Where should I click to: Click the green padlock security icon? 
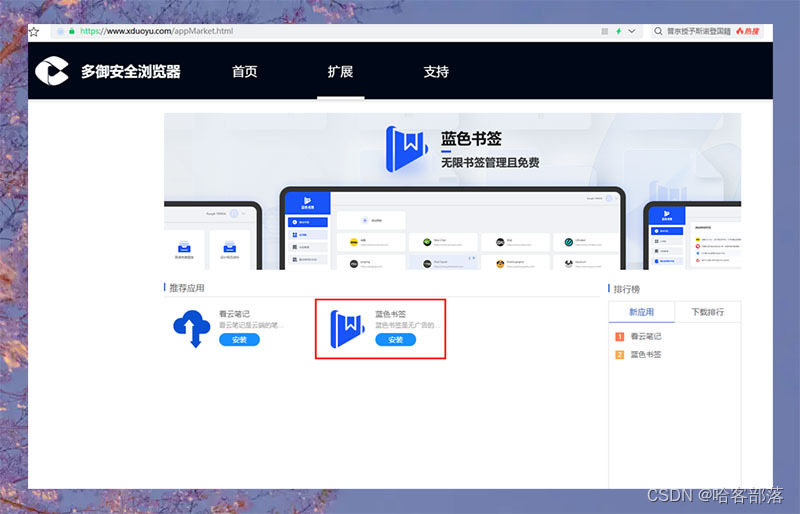tap(72, 31)
